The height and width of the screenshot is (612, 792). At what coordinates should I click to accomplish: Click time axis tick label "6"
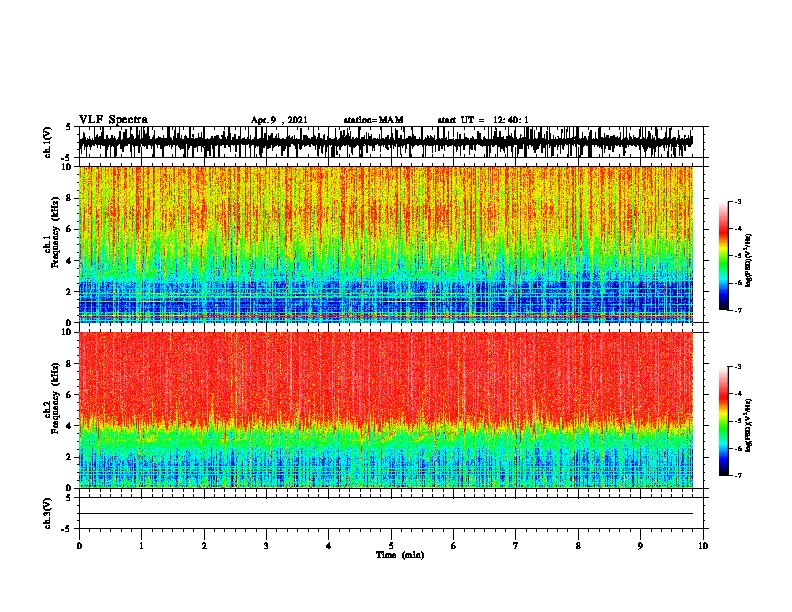tap(453, 546)
